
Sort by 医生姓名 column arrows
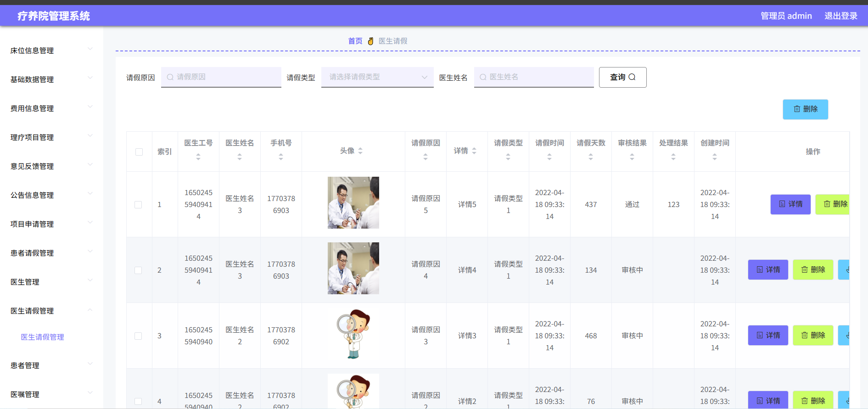(x=240, y=157)
